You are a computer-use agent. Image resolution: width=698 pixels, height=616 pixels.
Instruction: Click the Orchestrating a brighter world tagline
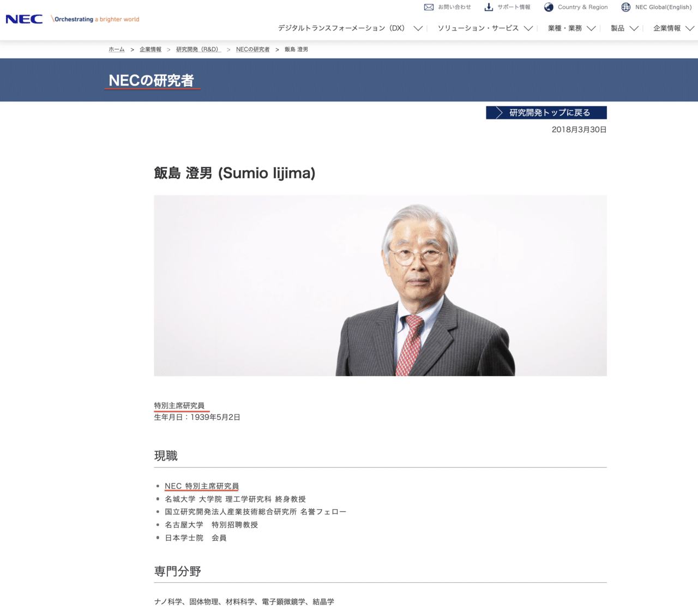(95, 19)
